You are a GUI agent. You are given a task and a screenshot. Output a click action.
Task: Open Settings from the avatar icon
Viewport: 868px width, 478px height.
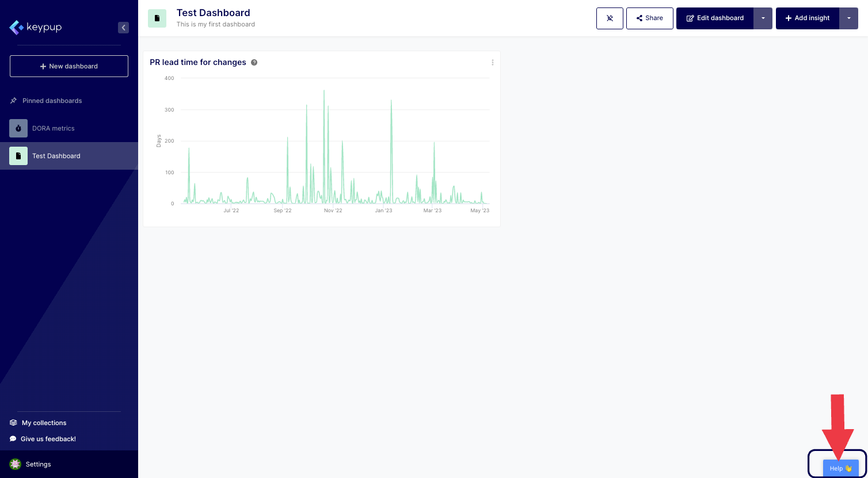(x=16, y=464)
